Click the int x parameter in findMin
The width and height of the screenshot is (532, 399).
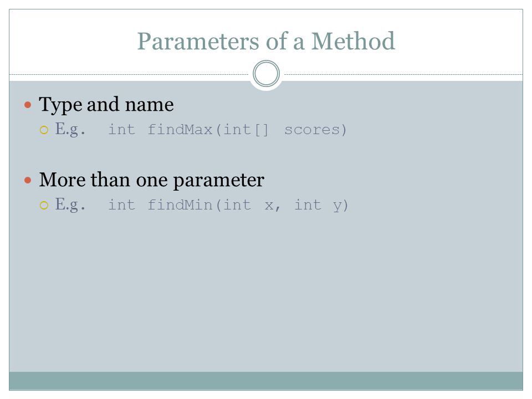click(x=252, y=205)
